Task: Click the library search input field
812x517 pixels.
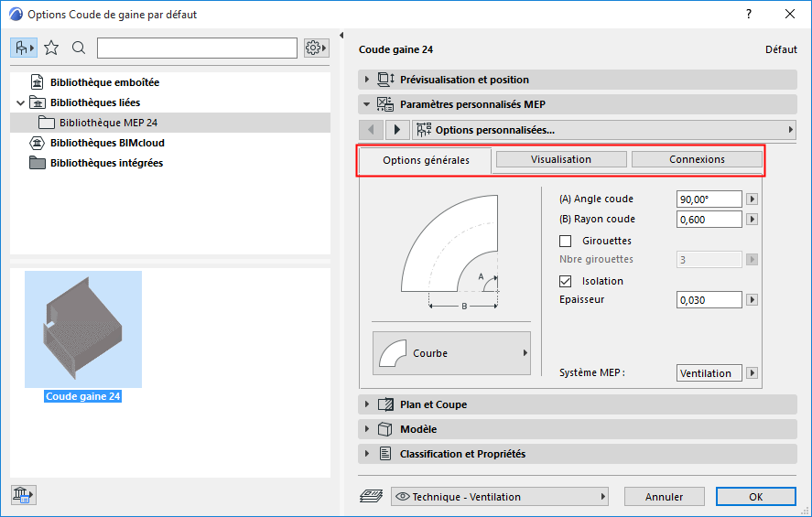Action: pos(197,48)
